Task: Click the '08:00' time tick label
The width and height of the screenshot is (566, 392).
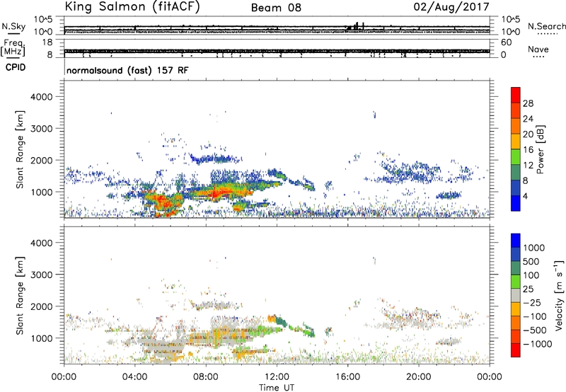Action: coord(206,377)
